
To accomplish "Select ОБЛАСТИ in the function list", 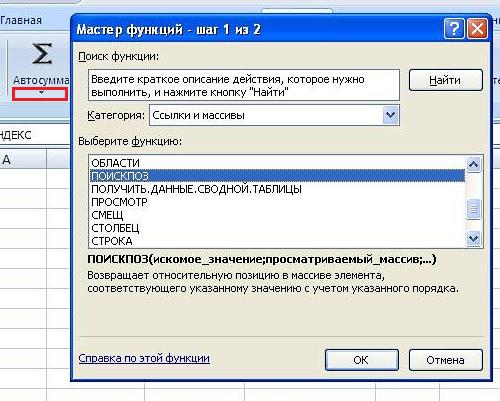I will [115, 163].
